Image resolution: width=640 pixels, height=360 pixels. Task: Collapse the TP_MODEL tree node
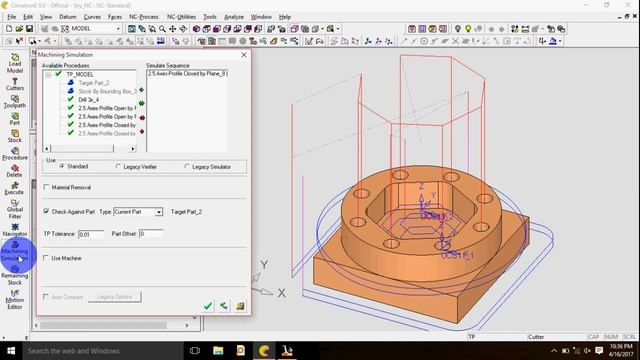coord(48,75)
